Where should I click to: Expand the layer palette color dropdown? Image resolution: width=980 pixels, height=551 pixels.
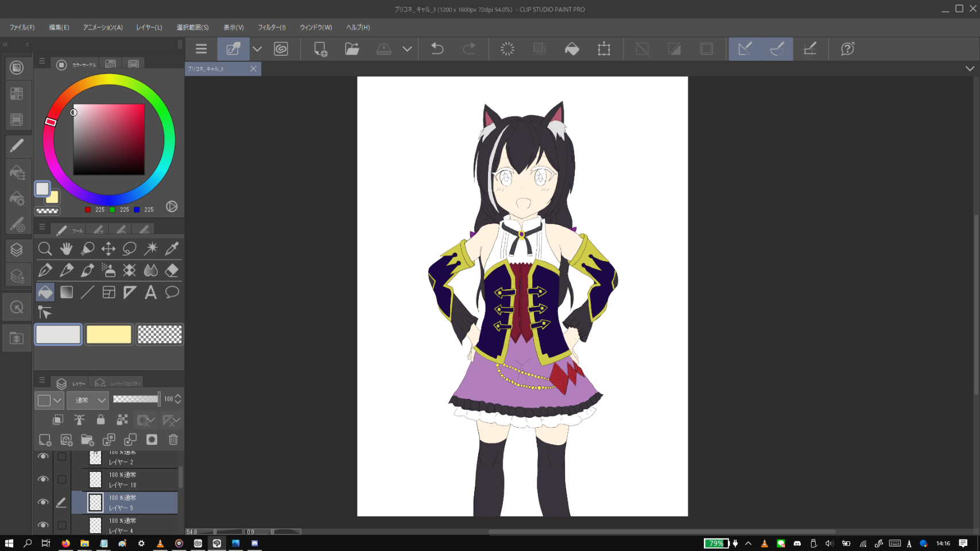pyautogui.click(x=57, y=400)
